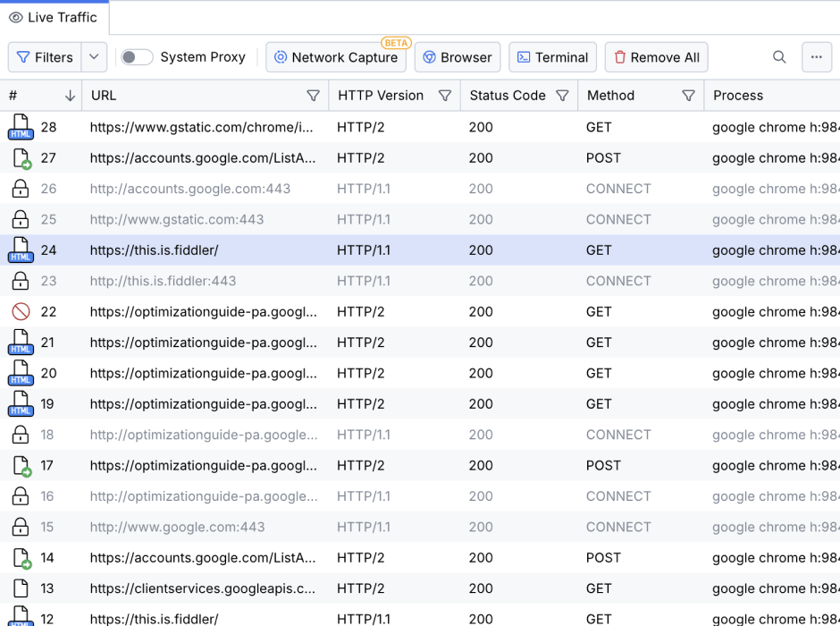Toggle the System Proxy switch

point(137,57)
